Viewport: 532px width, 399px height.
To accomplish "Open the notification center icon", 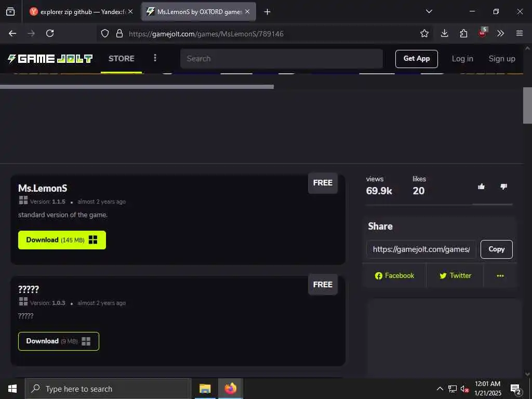I will (x=515, y=389).
